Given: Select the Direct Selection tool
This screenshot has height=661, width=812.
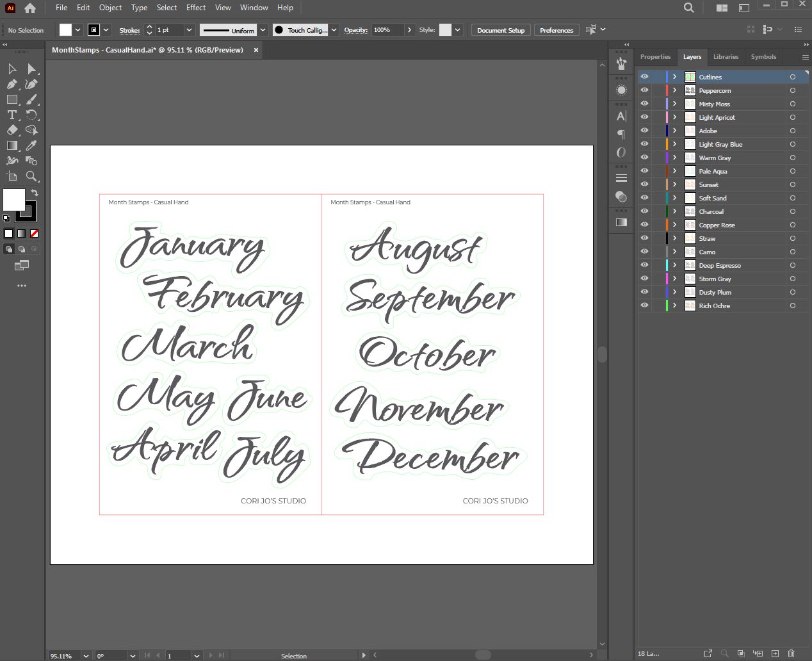Looking at the screenshot, I should [x=31, y=69].
